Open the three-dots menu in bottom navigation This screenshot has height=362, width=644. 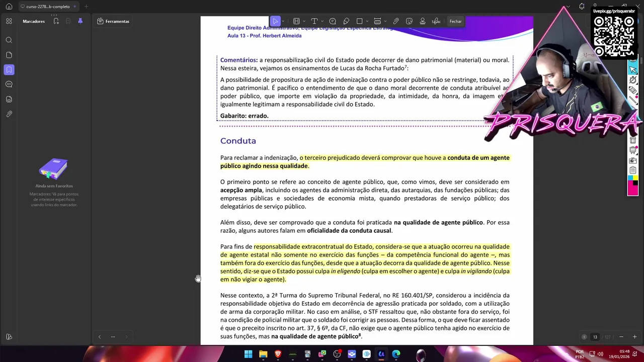coord(113,337)
